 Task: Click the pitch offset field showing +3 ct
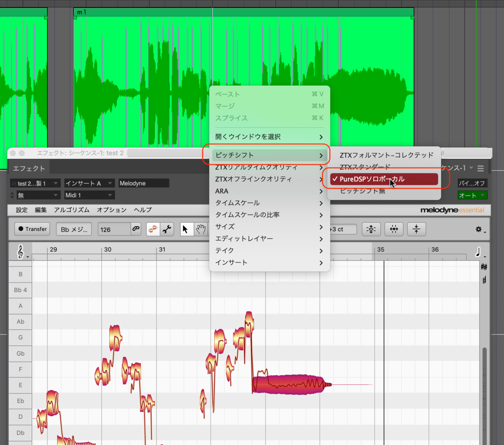tap(343, 229)
